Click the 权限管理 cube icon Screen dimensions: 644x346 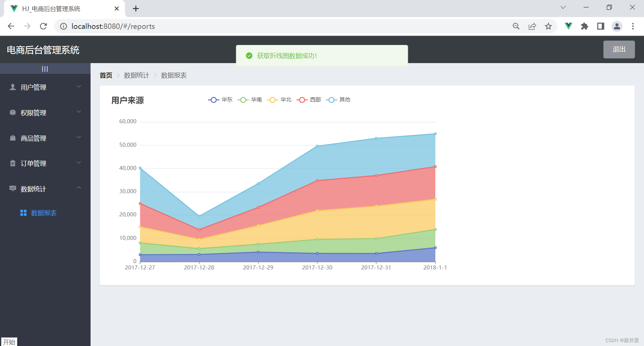coord(13,112)
